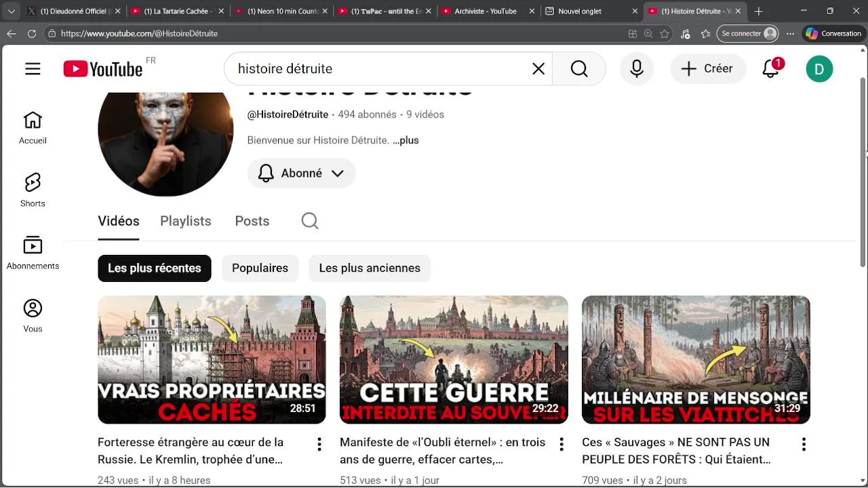The height and width of the screenshot is (488, 868).
Task: Open the tab search chevron
Action: [12, 11]
